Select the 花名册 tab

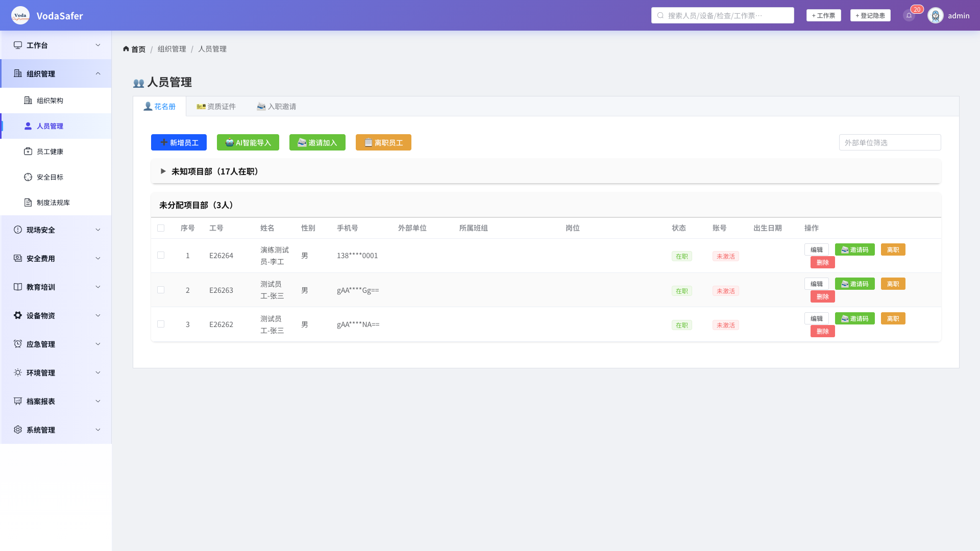click(159, 106)
